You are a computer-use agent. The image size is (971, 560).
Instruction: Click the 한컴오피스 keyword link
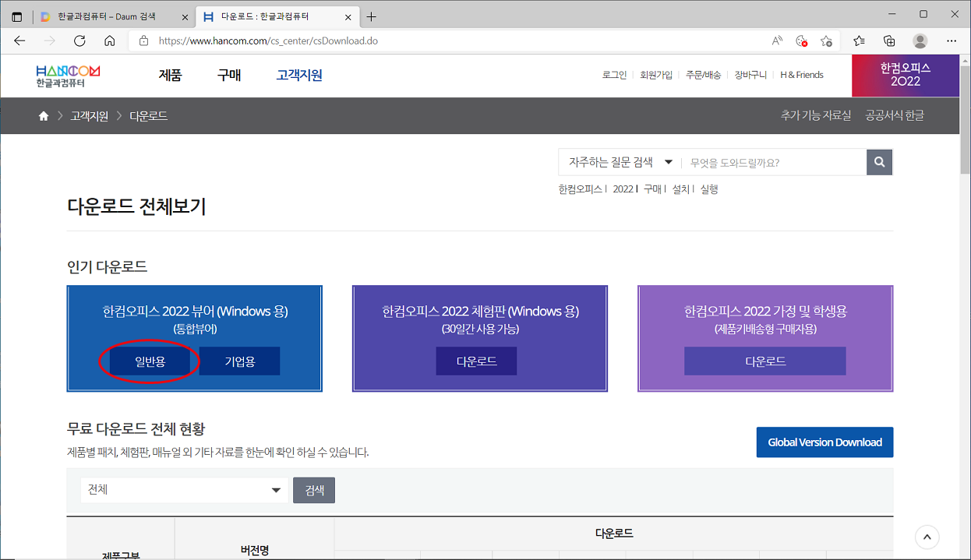click(x=581, y=189)
